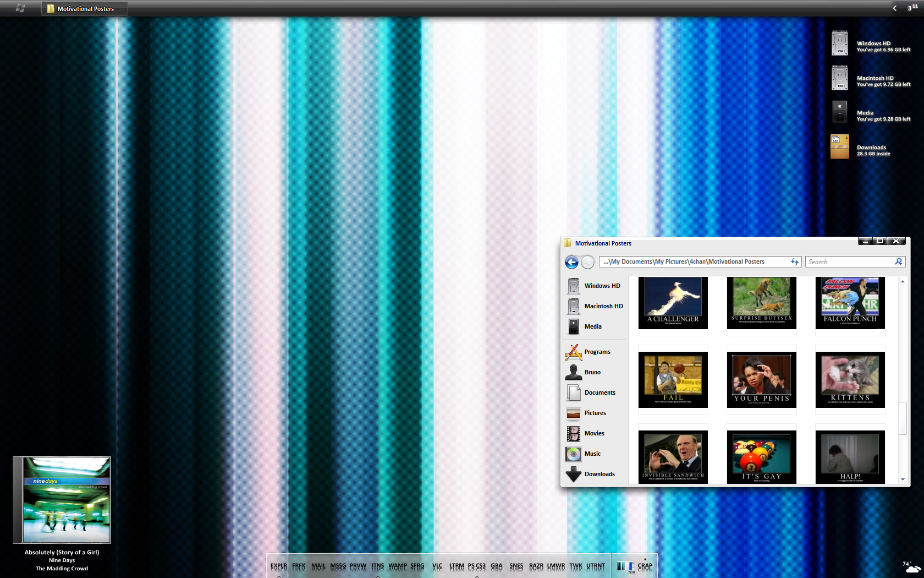Select the FAIL poster thumbnail
The width and height of the screenshot is (924, 578).
[673, 380]
